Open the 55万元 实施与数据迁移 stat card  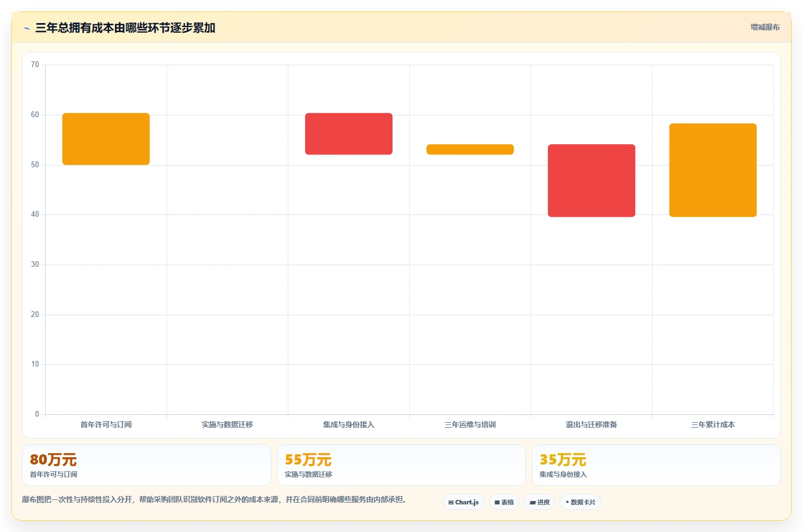tap(401, 465)
